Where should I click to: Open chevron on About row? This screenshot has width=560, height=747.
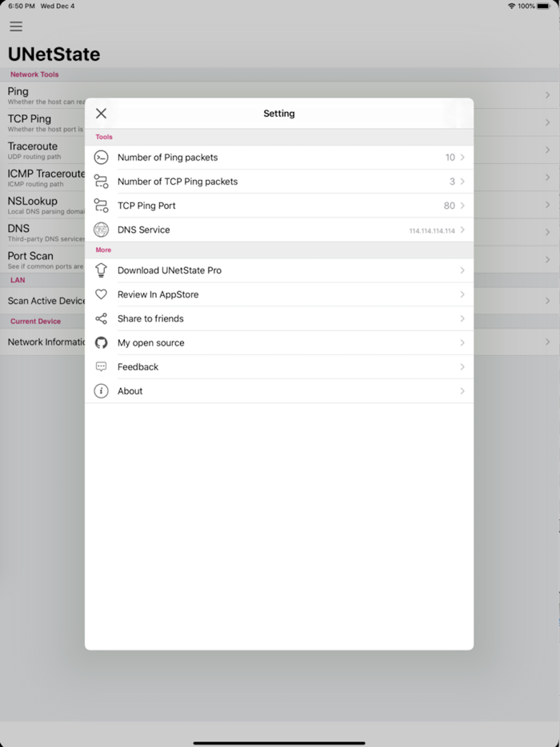pyautogui.click(x=462, y=391)
